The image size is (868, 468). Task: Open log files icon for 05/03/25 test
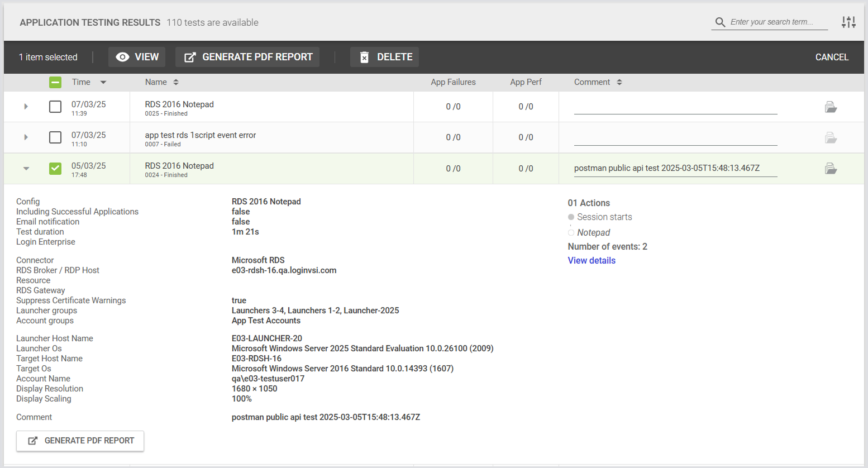pyautogui.click(x=831, y=169)
